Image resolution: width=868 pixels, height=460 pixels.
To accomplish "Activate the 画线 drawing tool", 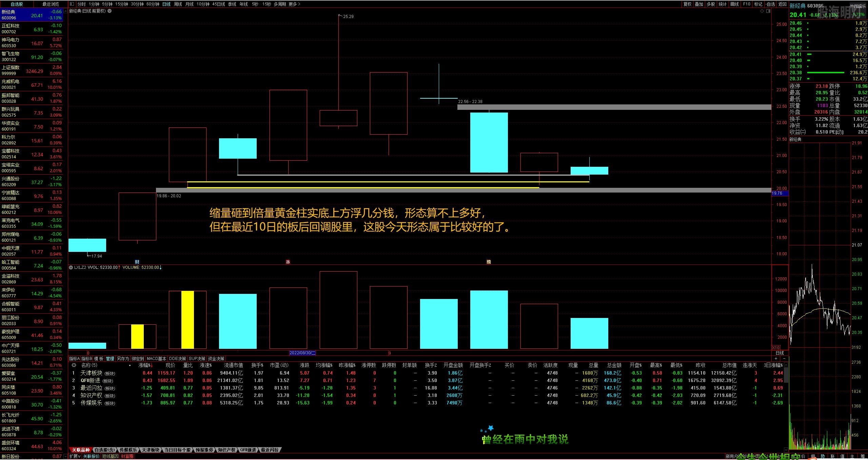I will click(734, 4).
